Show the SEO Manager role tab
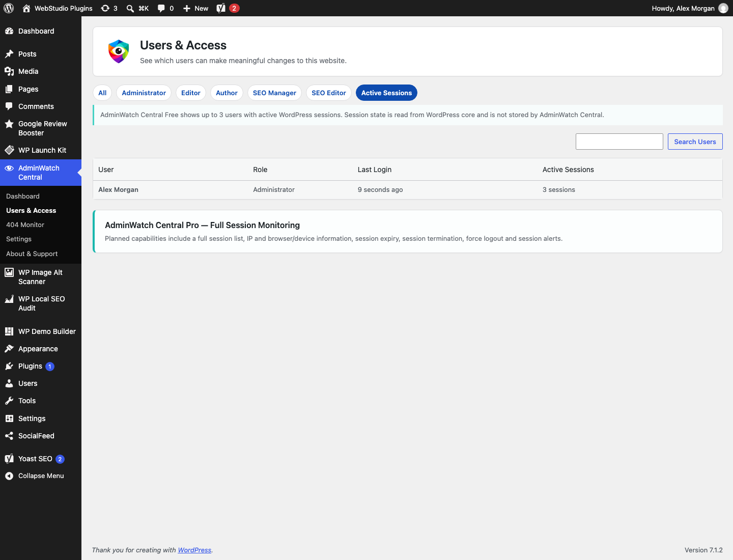The height and width of the screenshot is (560, 733). click(274, 93)
